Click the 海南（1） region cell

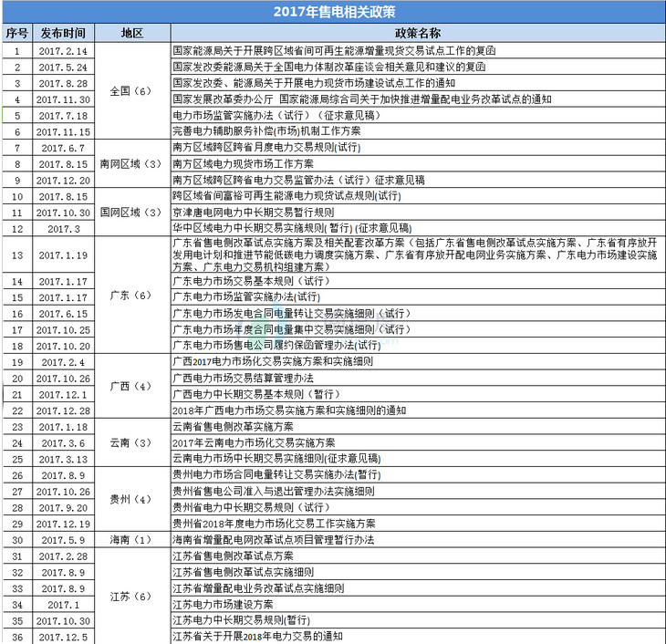point(132,540)
